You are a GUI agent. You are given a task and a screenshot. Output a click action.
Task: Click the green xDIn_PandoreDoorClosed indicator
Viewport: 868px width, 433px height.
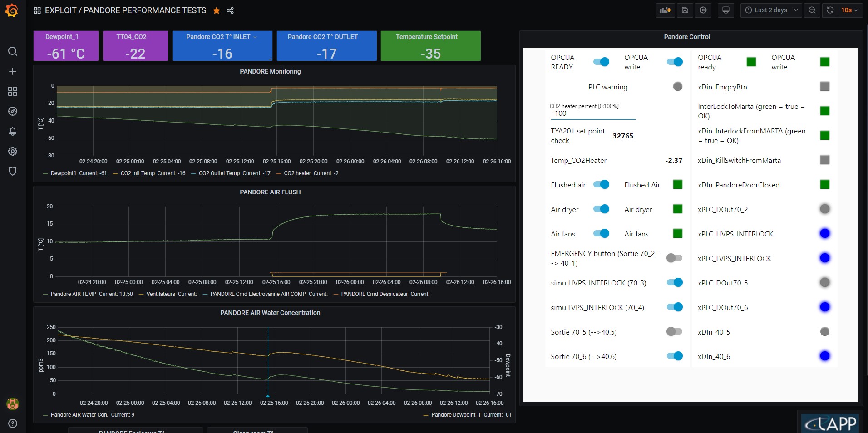[x=825, y=184]
